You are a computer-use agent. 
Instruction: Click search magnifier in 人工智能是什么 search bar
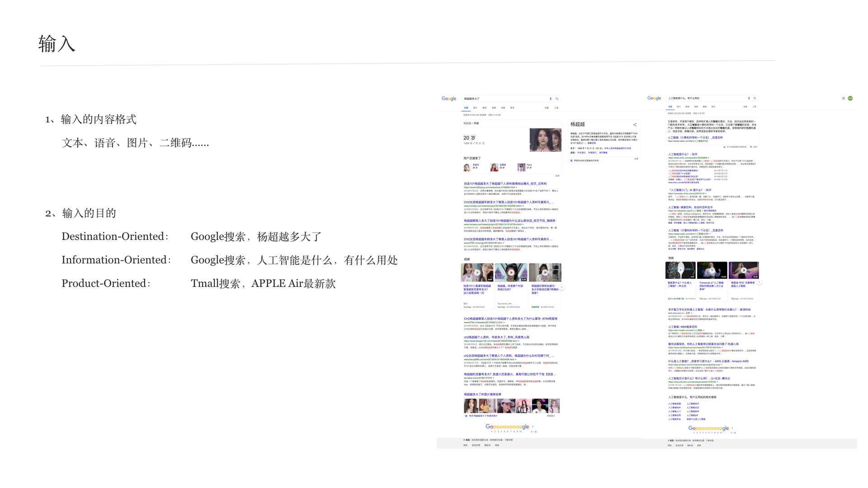point(755,98)
